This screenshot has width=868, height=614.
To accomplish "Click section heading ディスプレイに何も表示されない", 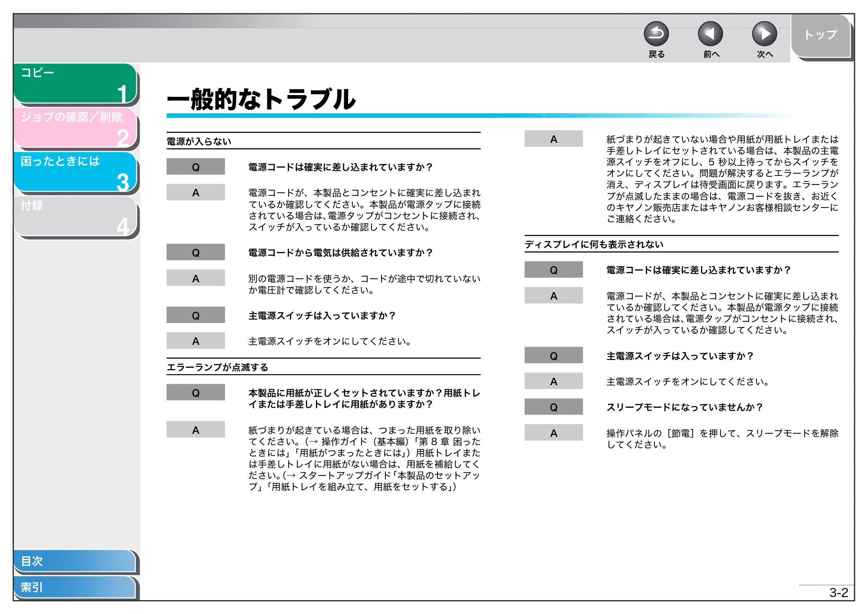I will pos(594,244).
